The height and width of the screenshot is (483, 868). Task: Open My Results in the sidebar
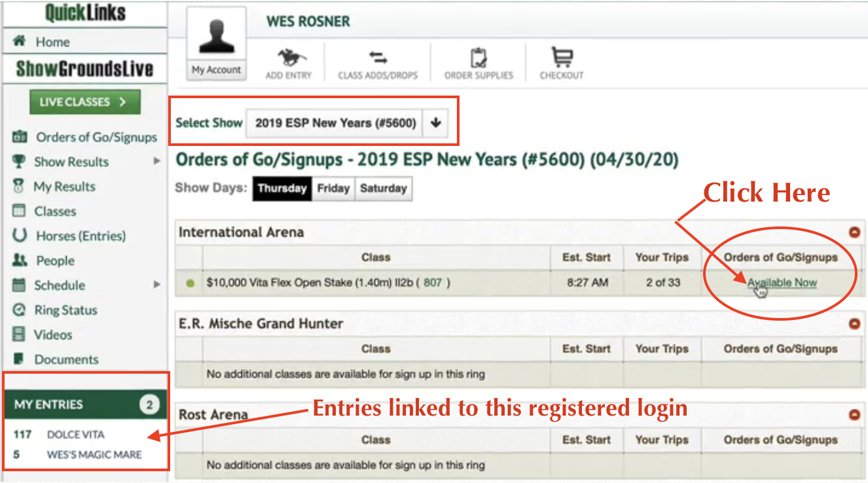click(x=64, y=187)
